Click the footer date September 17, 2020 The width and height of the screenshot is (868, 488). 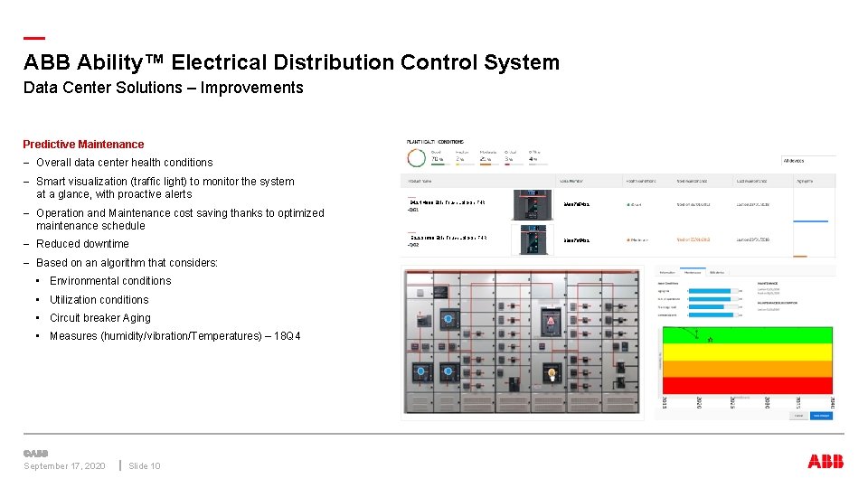click(x=64, y=466)
